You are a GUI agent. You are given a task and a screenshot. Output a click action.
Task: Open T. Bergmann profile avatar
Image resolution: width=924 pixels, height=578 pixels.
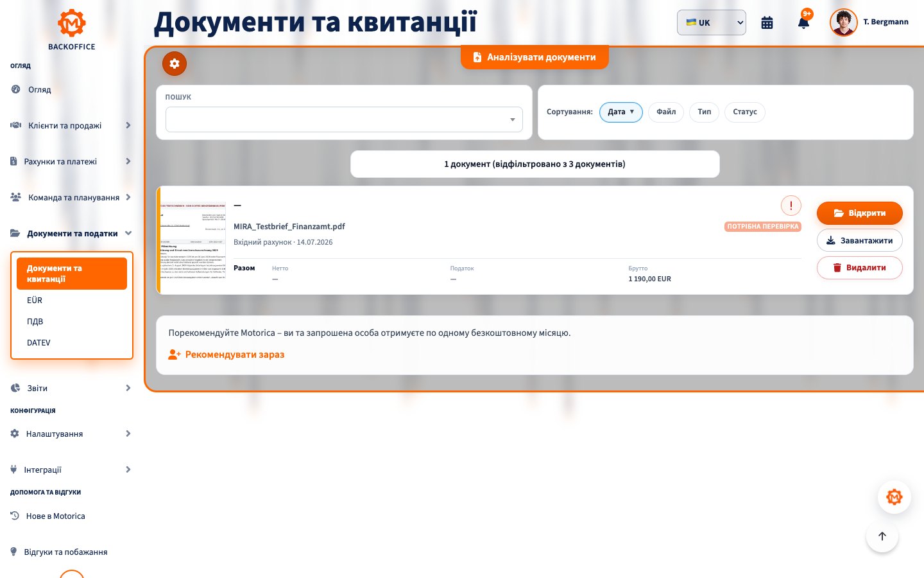tap(843, 22)
